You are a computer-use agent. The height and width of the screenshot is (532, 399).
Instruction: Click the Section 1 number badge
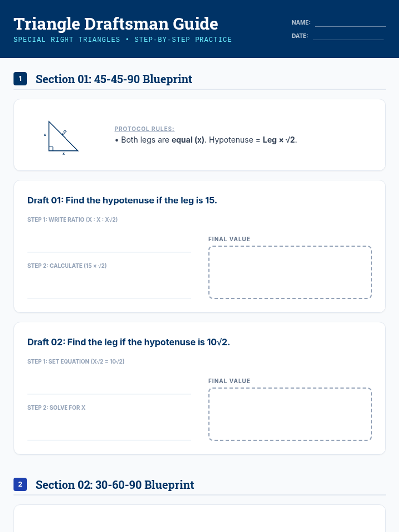[x=20, y=79]
